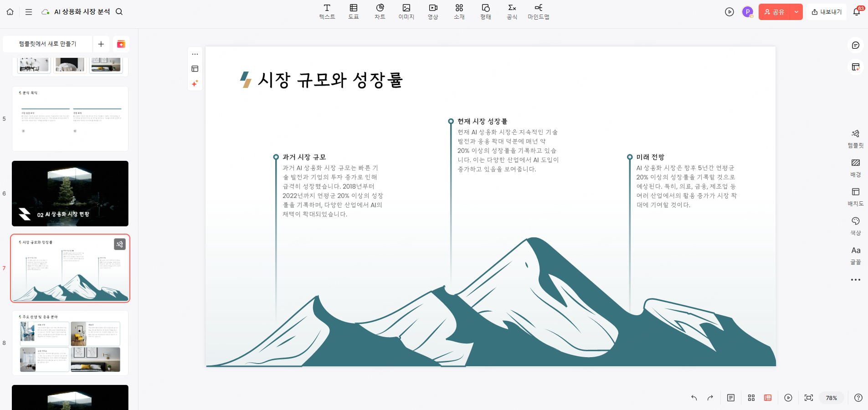This screenshot has height=410, width=868.
Task: Insert a video using 영상
Action: pyautogui.click(x=433, y=12)
